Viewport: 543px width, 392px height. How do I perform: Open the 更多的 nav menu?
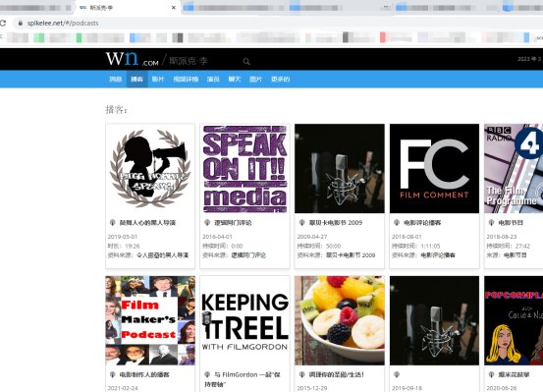(x=280, y=79)
